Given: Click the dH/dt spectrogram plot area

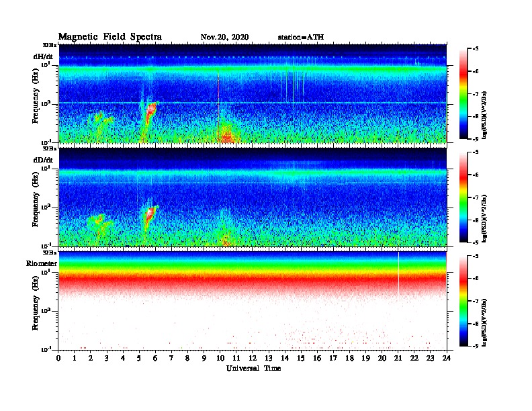Looking at the screenshot, I should 253,93.
